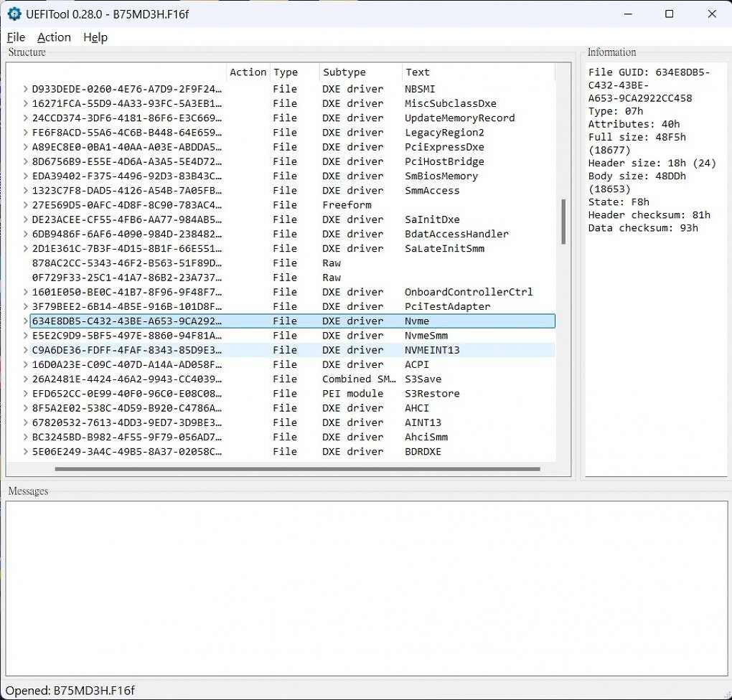Expand the AhciSmm node
732x700 pixels.
[x=26, y=437]
